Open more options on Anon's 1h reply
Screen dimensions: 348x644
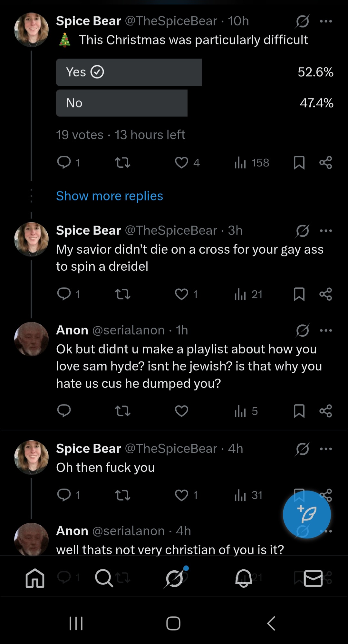326,331
